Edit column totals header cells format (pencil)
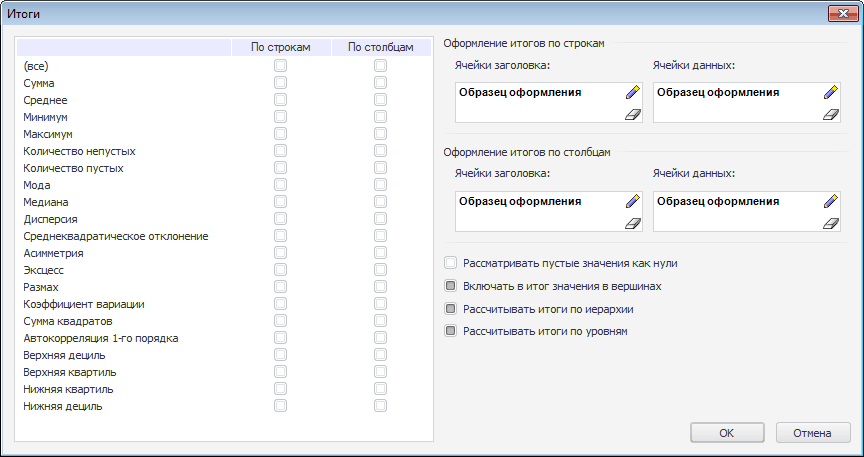This screenshot has height=457, width=864. tap(632, 200)
